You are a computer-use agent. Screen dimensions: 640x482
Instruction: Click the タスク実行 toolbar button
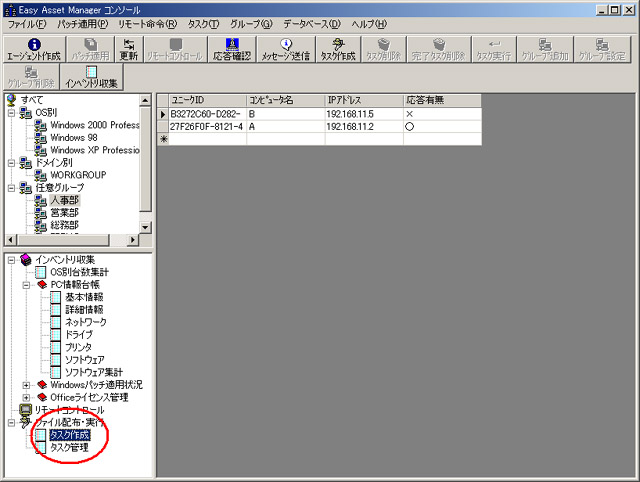494,50
